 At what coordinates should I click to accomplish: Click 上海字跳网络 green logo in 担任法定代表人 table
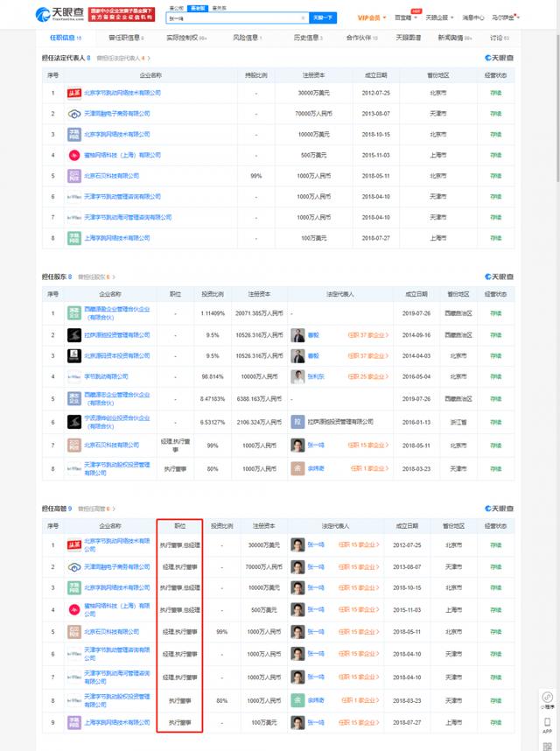click(x=73, y=238)
